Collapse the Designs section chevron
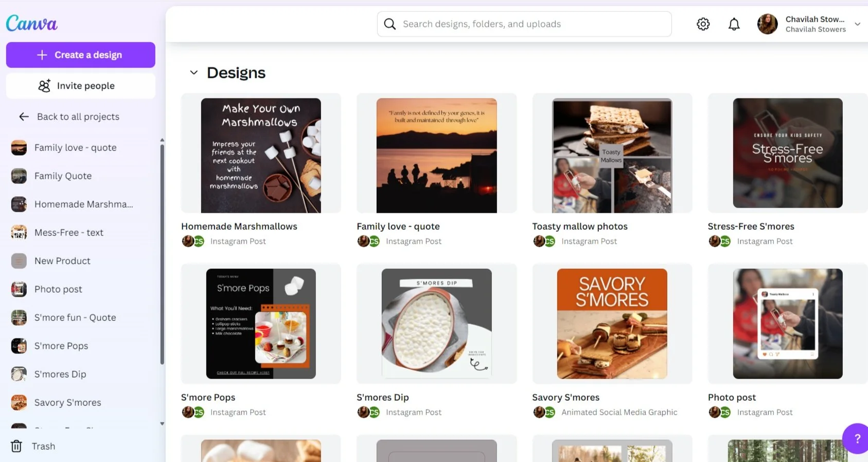 (193, 73)
